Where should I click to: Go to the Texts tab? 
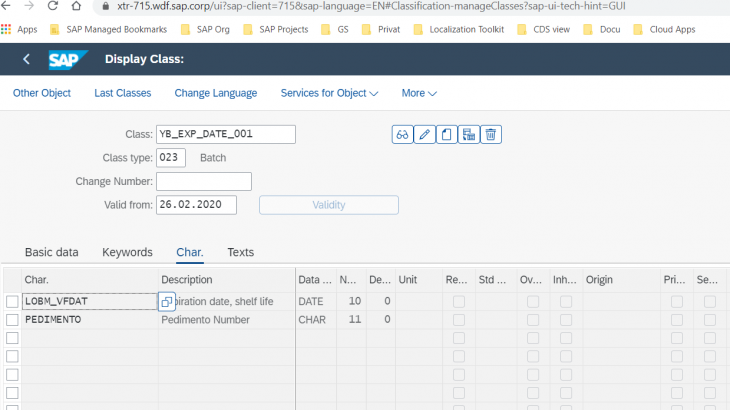pos(240,252)
